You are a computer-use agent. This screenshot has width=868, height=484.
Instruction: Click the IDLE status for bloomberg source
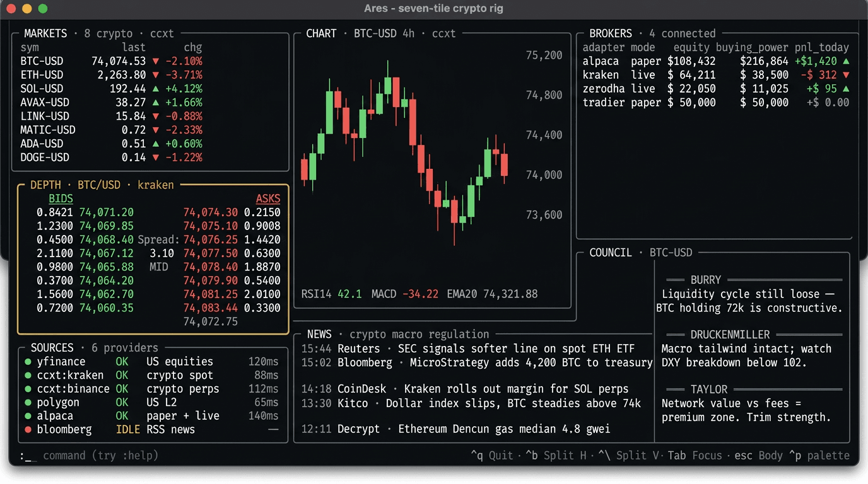[x=128, y=430]
